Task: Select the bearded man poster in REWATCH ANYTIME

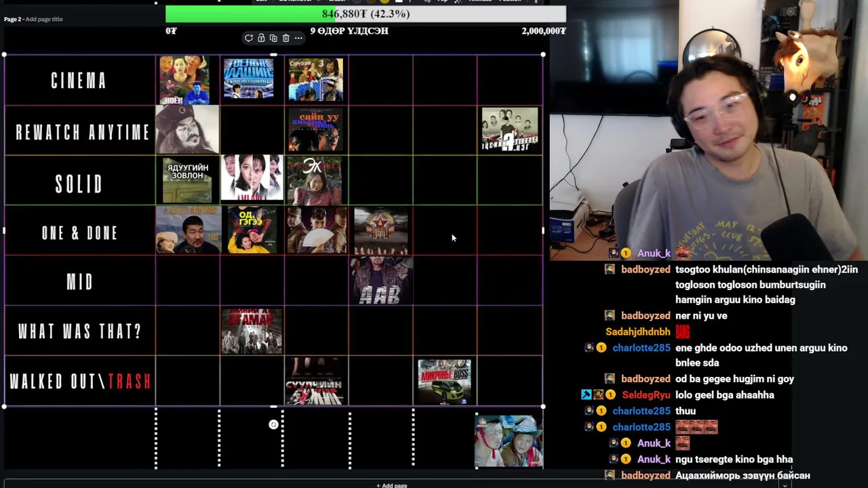Action: point(187,129)
